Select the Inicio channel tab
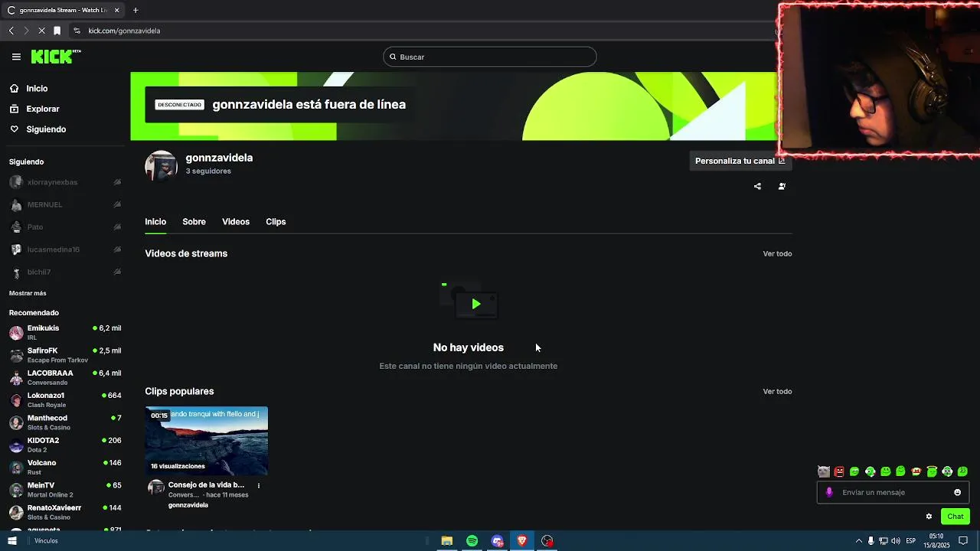The image size is (980, 551). click(x=155, y=222)
